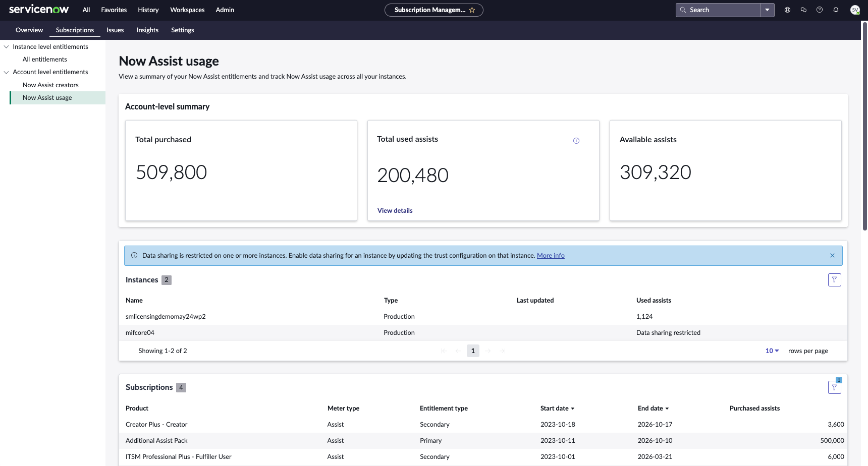This screenshot has width=868, height=466.
Task: Click the search magnifier icon
Action: point(683,10)
